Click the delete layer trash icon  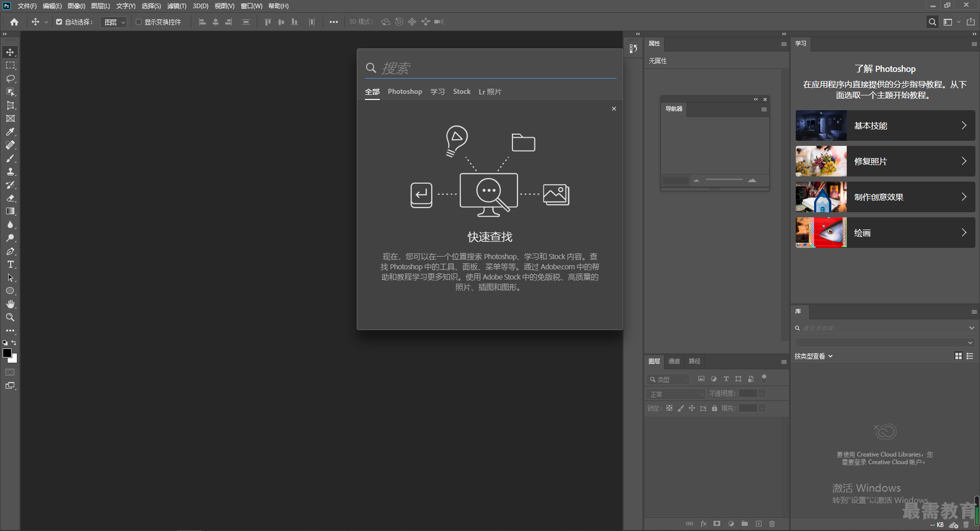pyautogui.click(x=772, y=524)
